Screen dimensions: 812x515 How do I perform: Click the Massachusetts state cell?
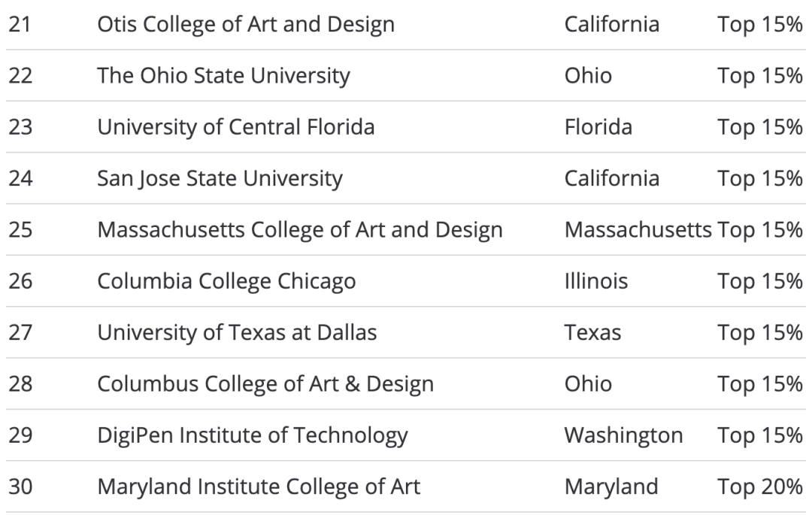[638, 230]
